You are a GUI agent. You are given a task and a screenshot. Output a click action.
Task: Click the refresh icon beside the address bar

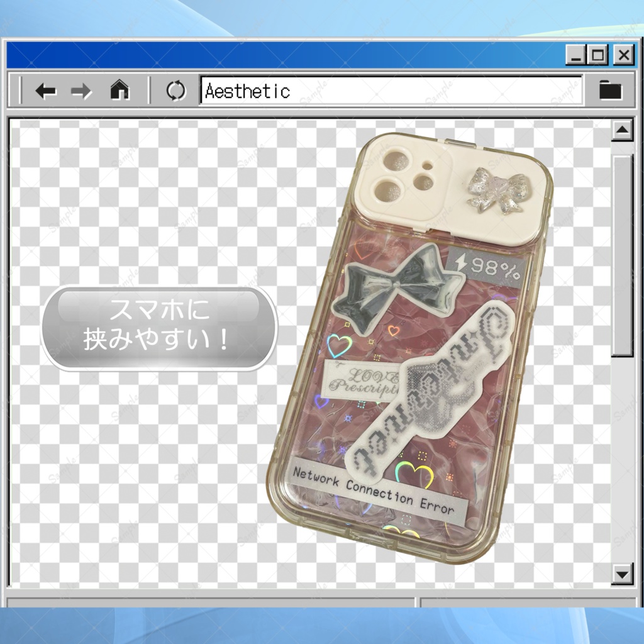point(177,91)
